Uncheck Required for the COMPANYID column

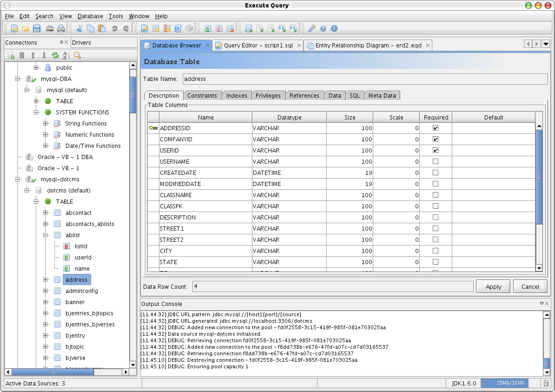tap(436, 139)
